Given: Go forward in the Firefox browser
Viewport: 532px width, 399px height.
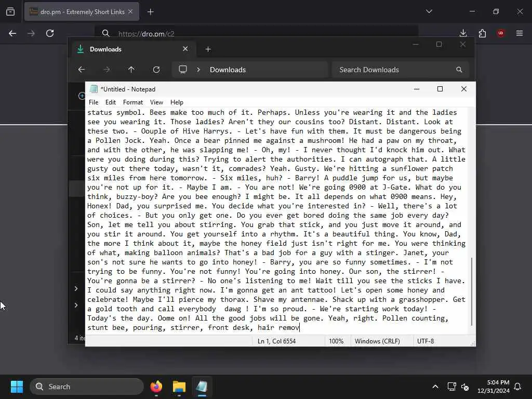Looking at the screenshot, I should [31, 33].
